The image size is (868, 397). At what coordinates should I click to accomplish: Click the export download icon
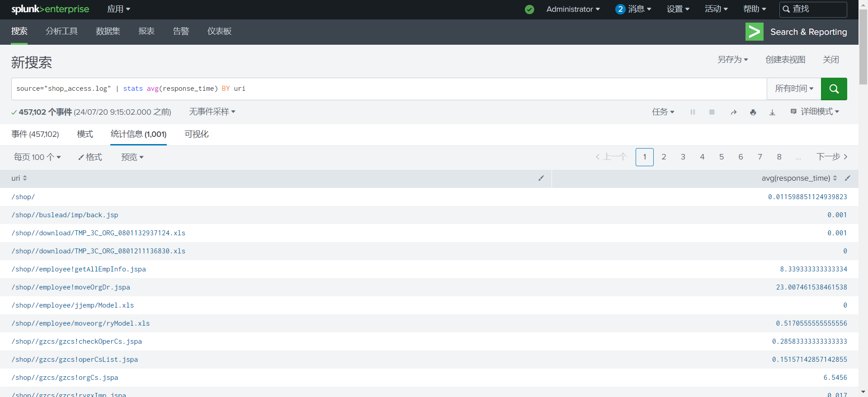pos(772,112)
